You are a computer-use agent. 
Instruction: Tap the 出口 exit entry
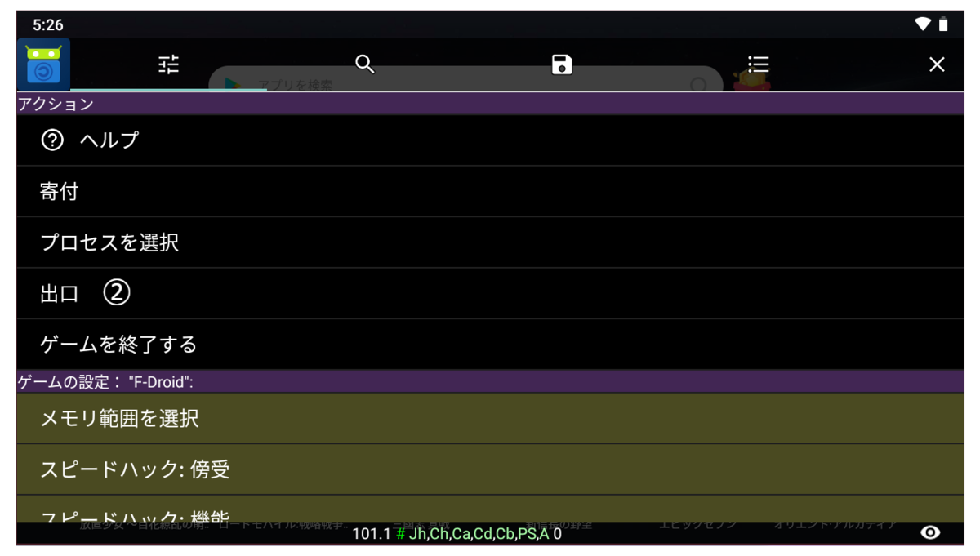tap(490, 293)
